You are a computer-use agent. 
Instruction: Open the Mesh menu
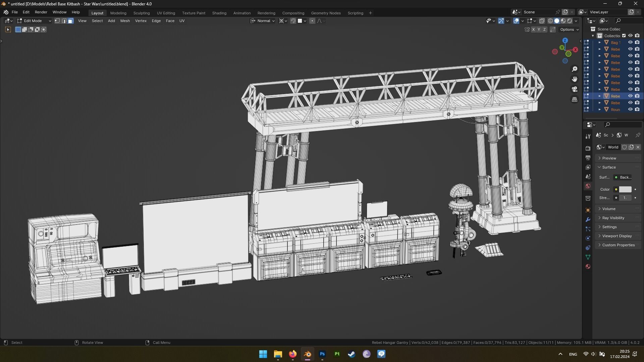pyautogui.click(x=125, y=21)
